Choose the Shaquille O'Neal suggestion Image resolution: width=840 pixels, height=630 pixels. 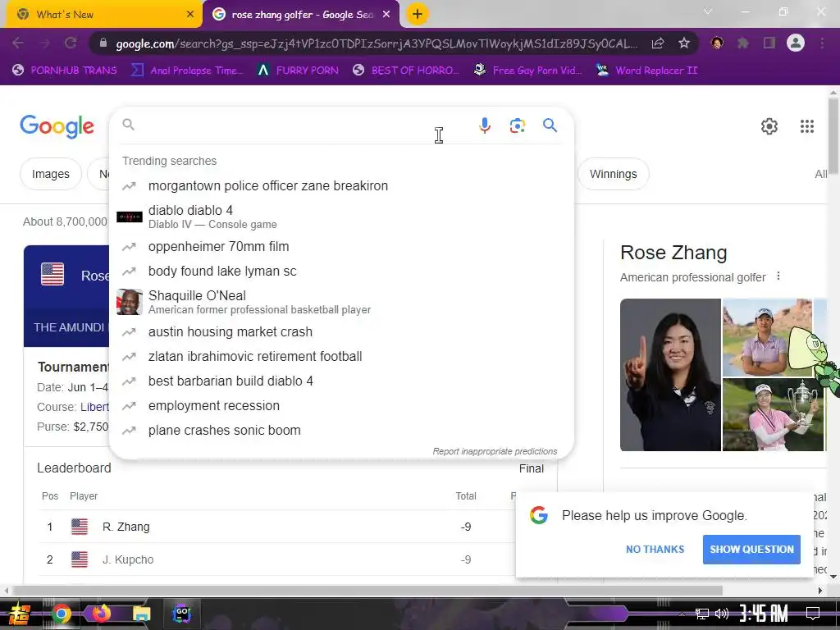341,302
